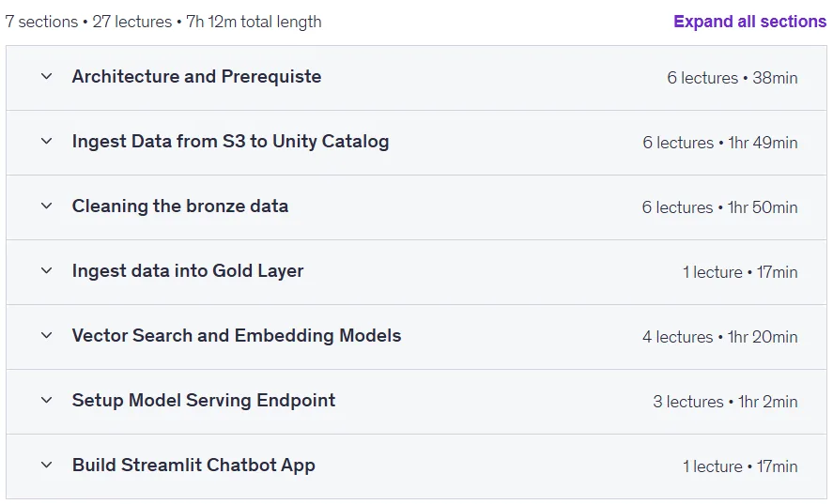Select Ingest data into Gold Layer heading
833x504 pixels.
(188, 271)
